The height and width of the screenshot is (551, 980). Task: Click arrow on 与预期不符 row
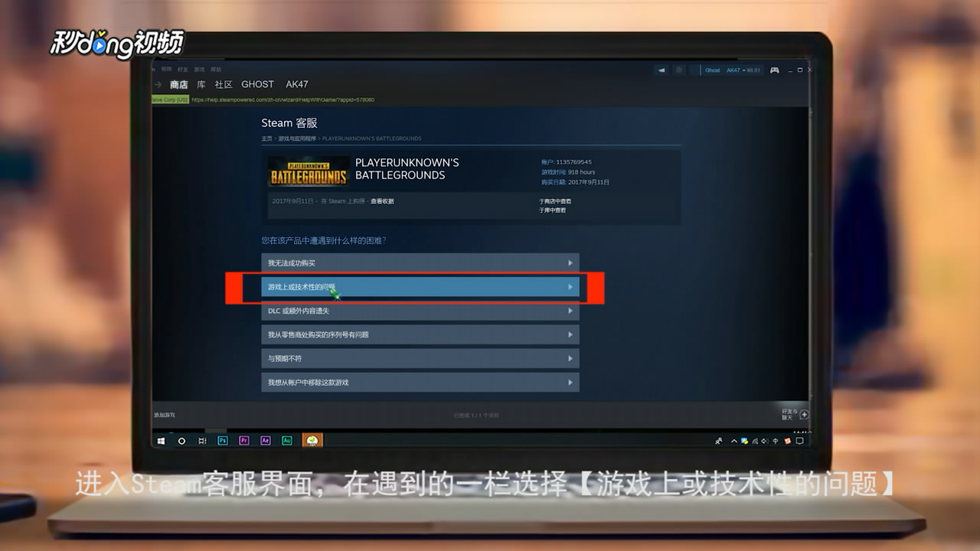pos(570,358)
